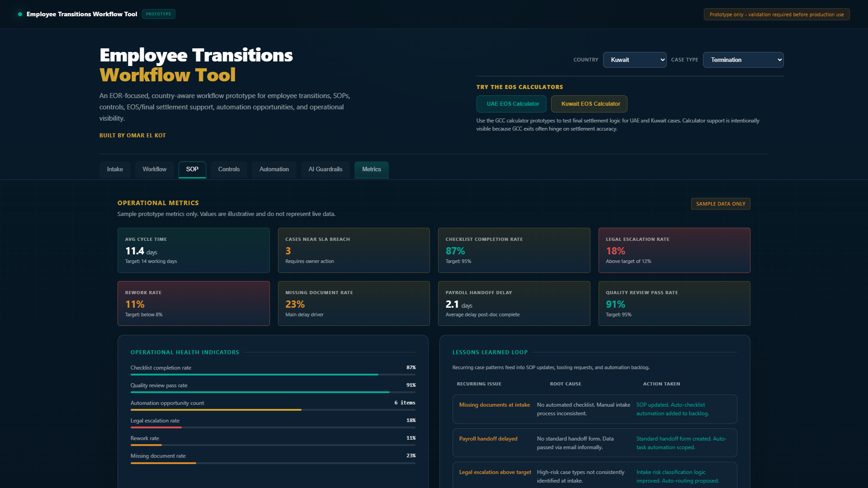Viewport: 868px width, 488px height.
Task: Click the OPERATIONAL METRICS heading
Action: click(x=158, y=203)
